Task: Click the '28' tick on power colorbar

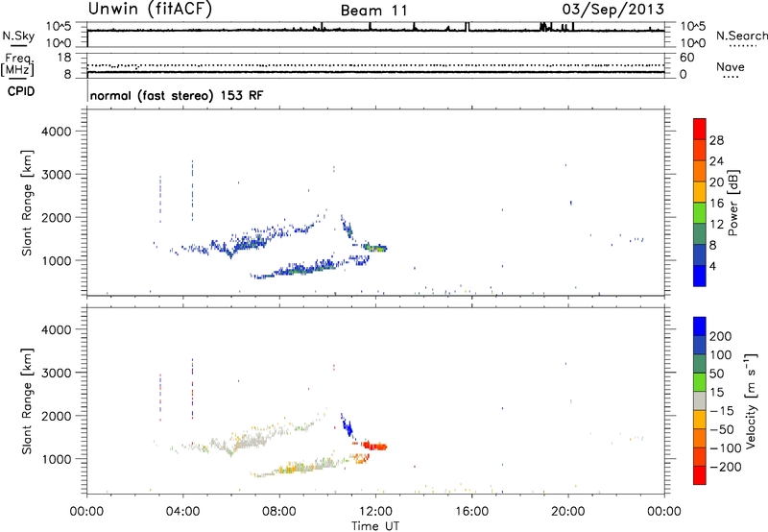Action: point(716,140)
